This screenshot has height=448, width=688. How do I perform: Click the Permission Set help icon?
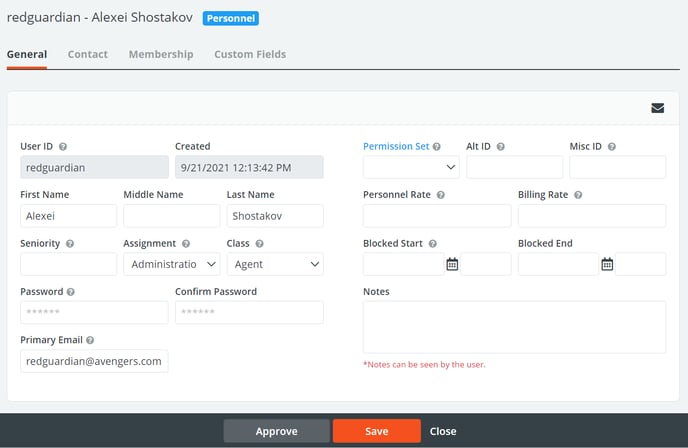437,147
